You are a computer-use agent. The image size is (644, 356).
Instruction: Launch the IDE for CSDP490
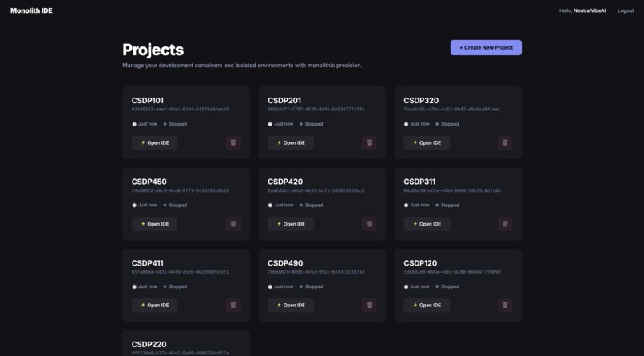[x=291, y=305]
